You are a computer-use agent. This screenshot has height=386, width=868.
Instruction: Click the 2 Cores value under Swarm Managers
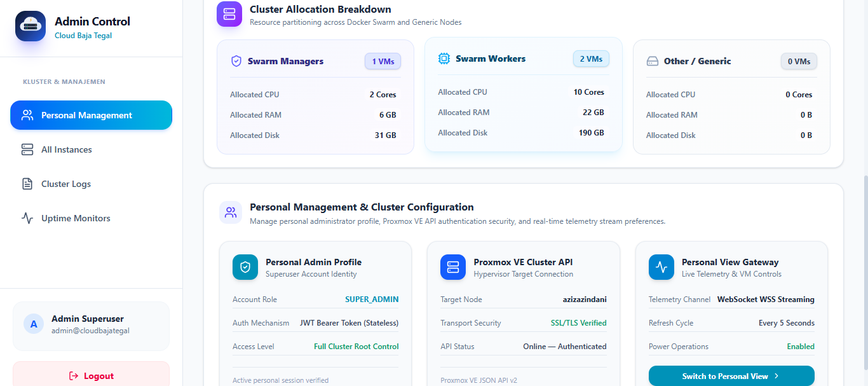383,95
